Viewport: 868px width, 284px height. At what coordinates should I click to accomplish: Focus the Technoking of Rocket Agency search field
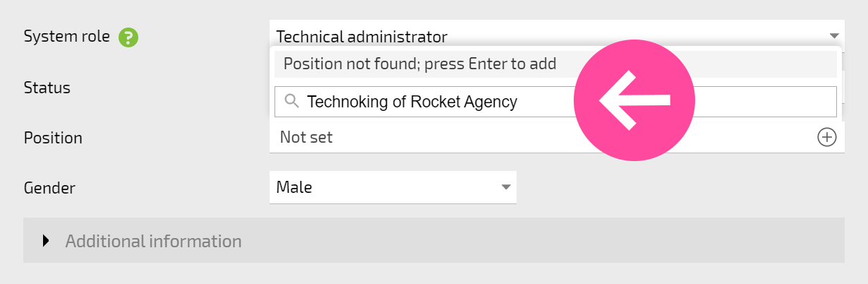(555, 102)
